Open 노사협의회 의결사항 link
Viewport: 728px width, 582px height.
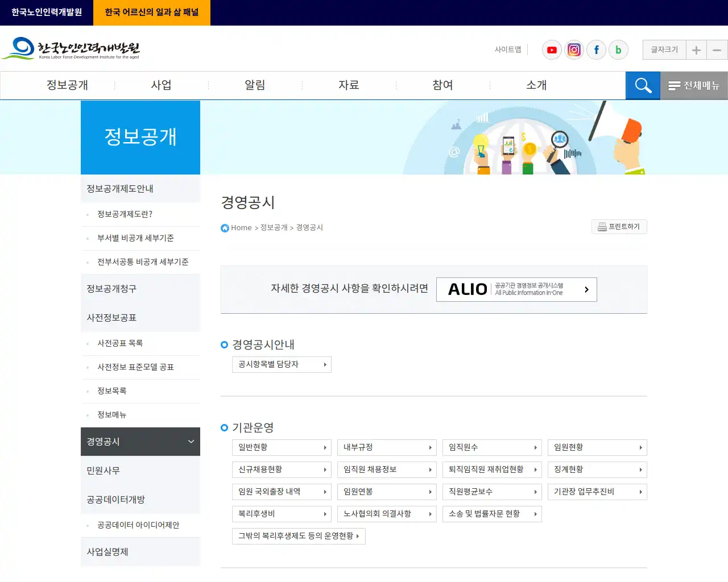(387, 514)
